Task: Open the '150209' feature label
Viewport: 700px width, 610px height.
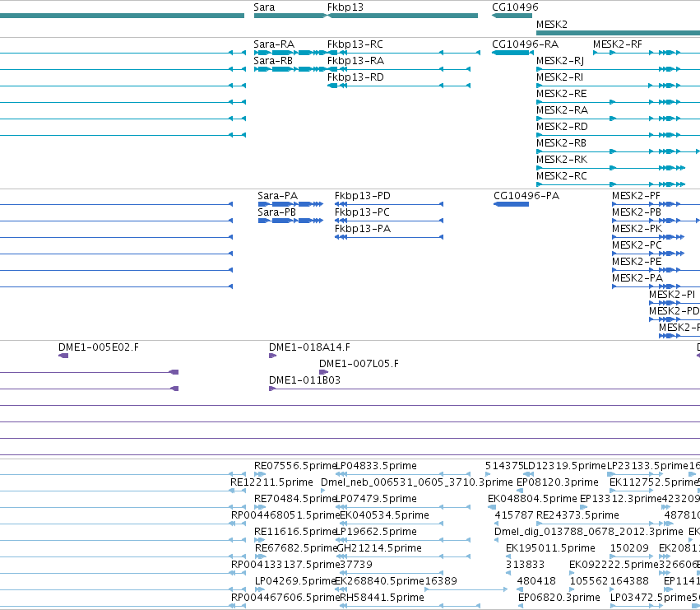Action: [x=629, y=549]
